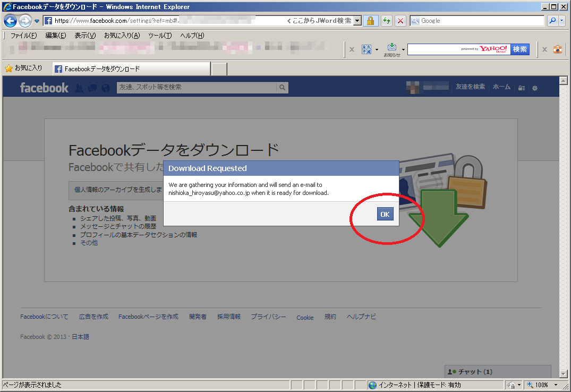
Task: Open Facebook messages icon
Action: coord(92,88)
